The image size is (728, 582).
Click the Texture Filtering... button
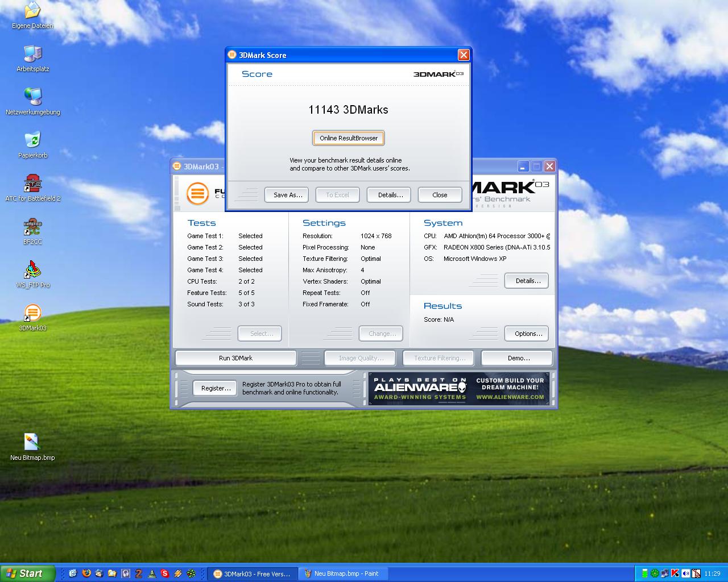tap(439, 358)
